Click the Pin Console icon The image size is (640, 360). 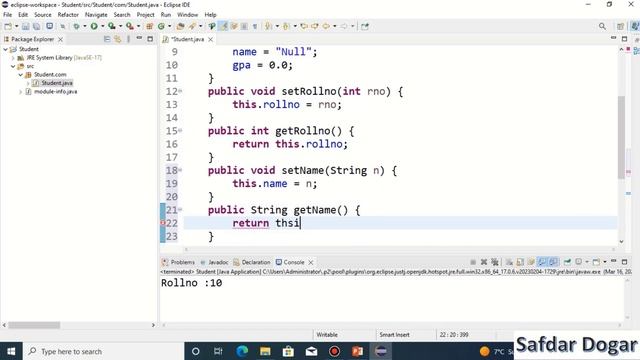[x=567, y=262]
